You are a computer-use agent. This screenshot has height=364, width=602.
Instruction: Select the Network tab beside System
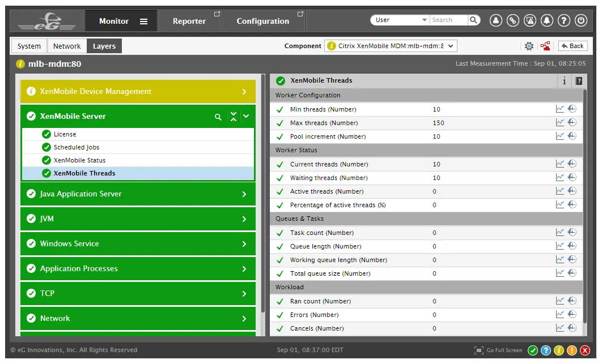67,46
